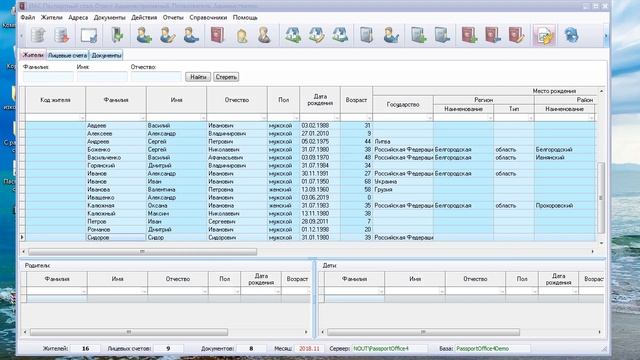Click the toolbar left scroll arrow

point(22,36)
